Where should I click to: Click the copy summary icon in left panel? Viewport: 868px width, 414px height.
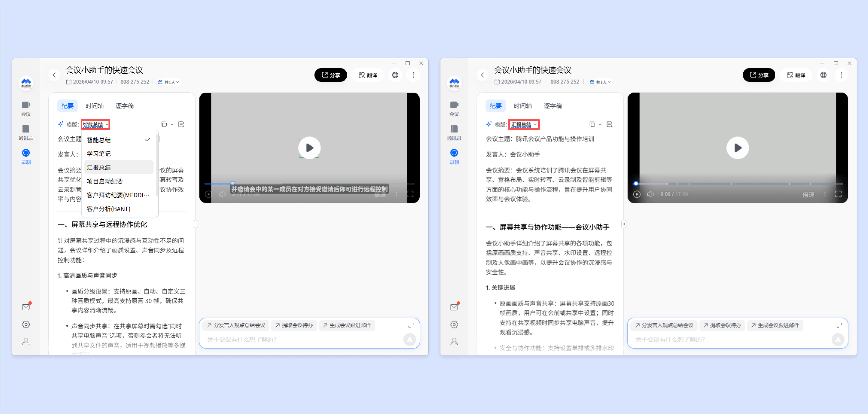click(x=164, y=124)
